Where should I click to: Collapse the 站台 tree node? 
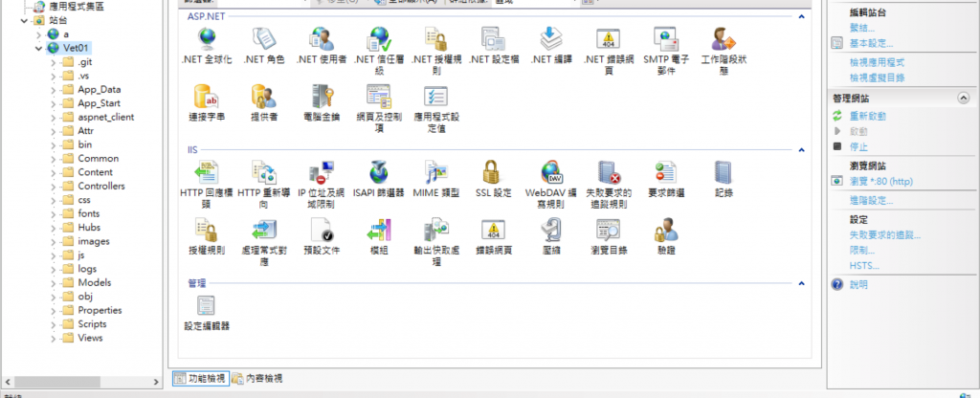coord(24,21)
